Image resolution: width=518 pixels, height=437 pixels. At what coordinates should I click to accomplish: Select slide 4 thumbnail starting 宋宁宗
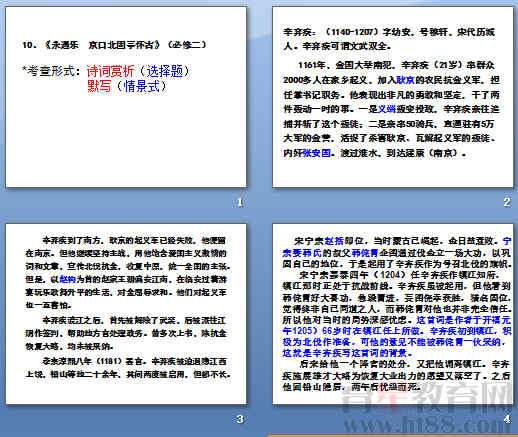click(x=393, y=314)
